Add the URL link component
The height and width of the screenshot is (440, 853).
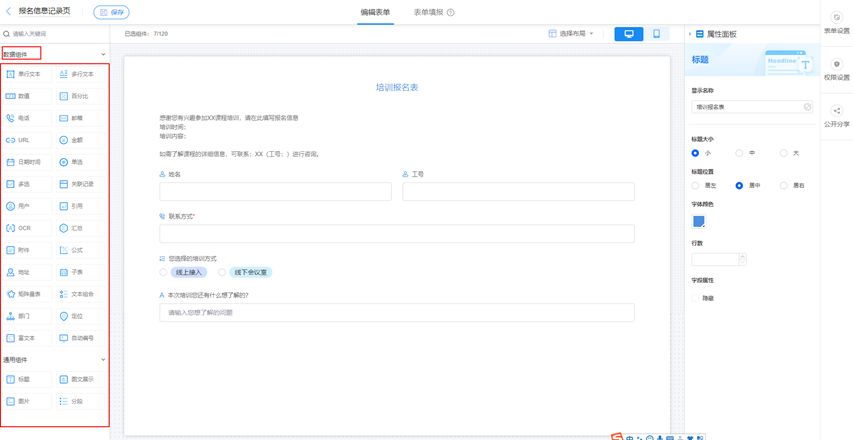pos(27,140)
